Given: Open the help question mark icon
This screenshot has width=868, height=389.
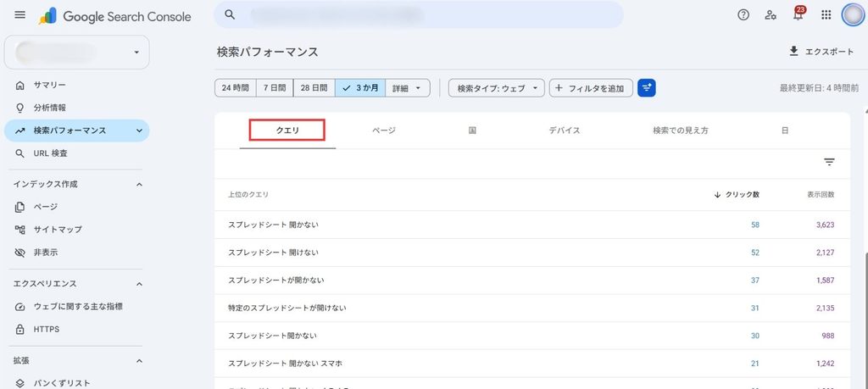Looking at the screenshot, I should click(743, 15).
